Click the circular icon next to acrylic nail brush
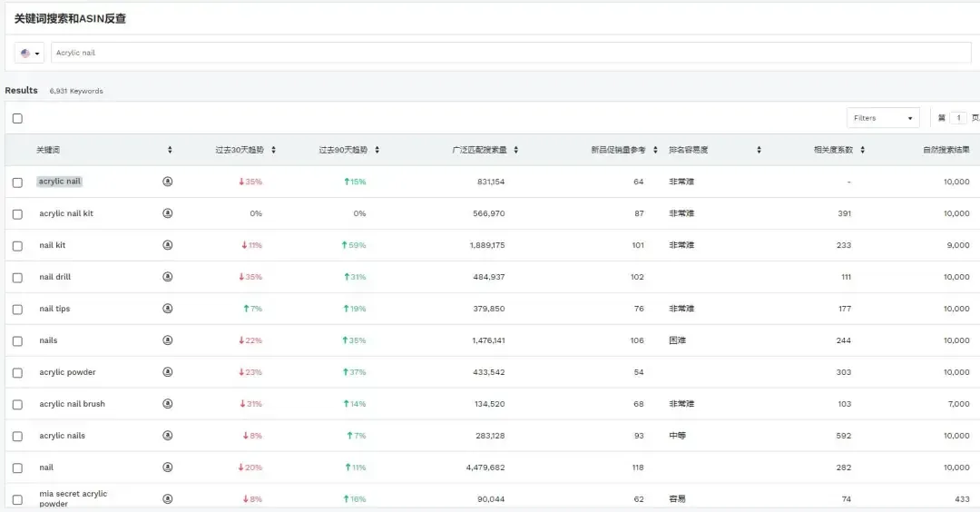 click(168, 404)
